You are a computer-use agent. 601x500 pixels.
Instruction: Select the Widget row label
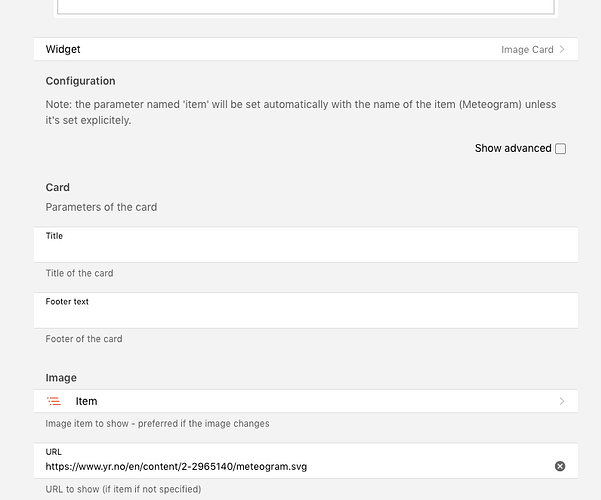63,49
